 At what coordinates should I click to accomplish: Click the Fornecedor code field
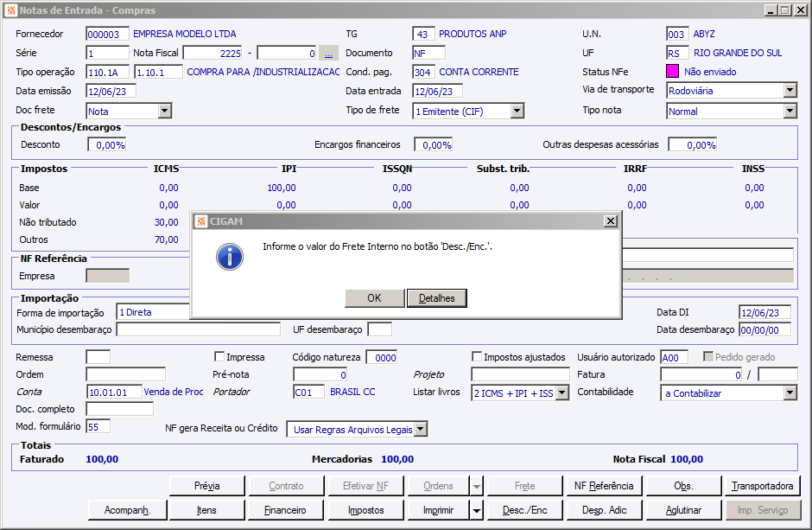(107, 34)
